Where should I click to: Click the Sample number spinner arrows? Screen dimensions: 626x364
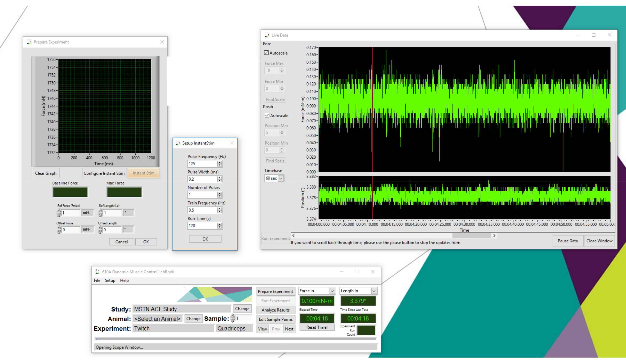[x=232, y=318]
